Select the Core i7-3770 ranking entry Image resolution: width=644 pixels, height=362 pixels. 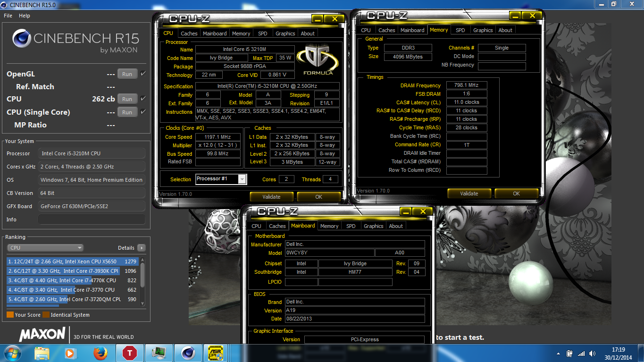click(x=72, y=290)
